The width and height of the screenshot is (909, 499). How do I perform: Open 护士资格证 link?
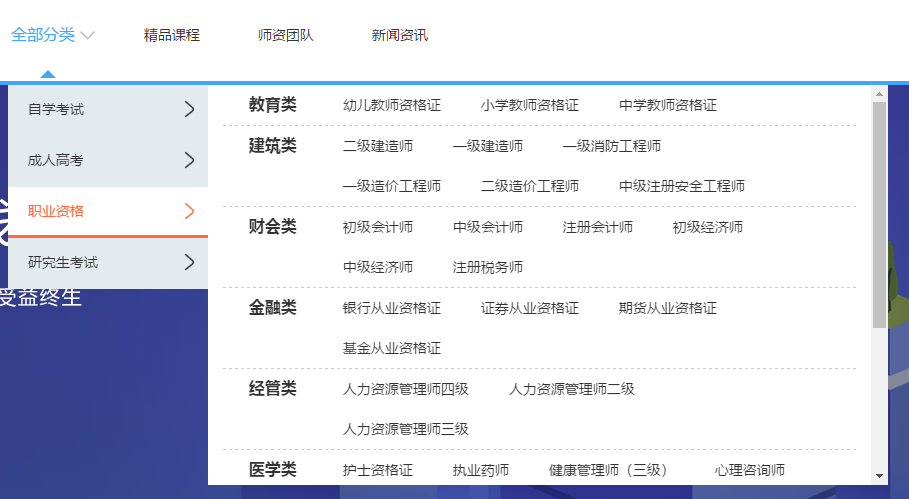[x=378, y=471]
